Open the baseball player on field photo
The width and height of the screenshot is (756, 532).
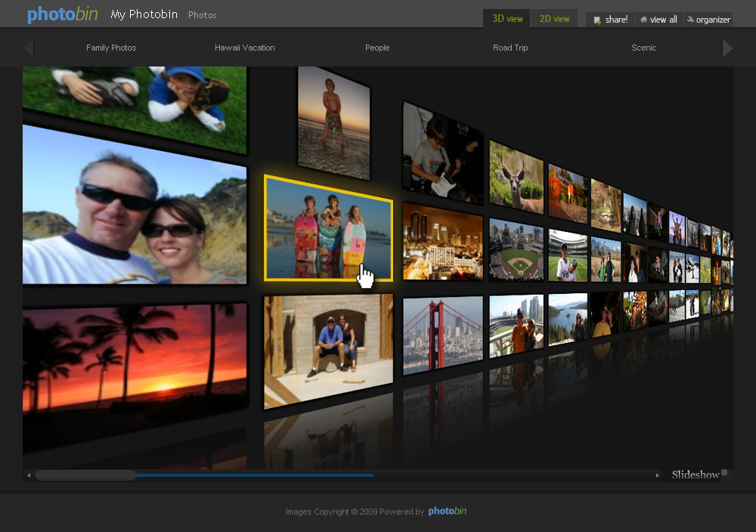pyautogui.click(x=568, y=255)
